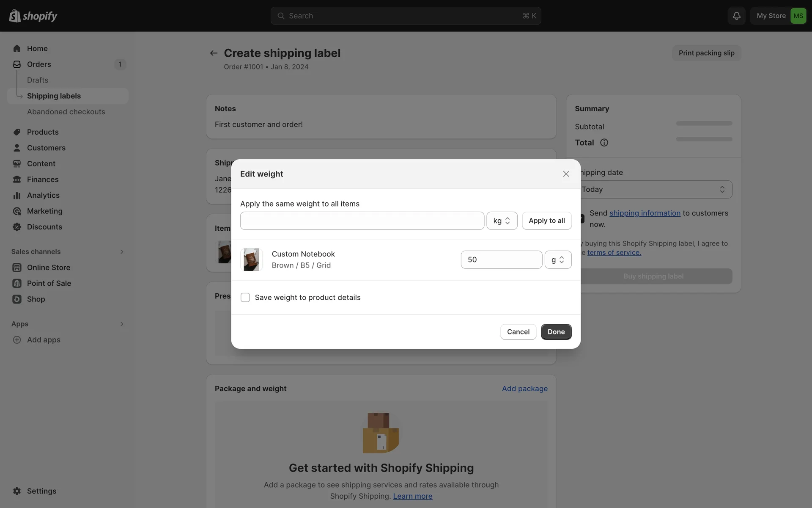Open Settings gear in sidebar
This screenshot has height=508, width=812.
[x=17, y=491]
